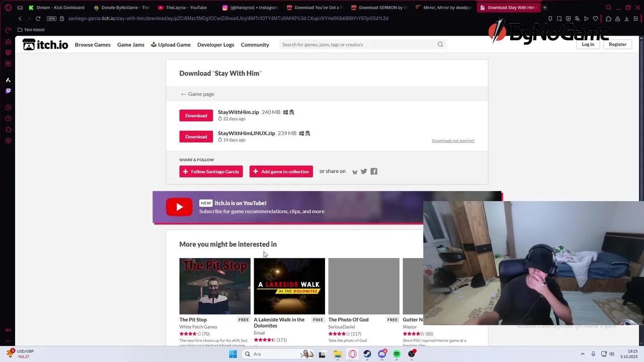This screenshot has width=644, height=362.
Task: Click the Windows Start button
Action: (233, 354)
